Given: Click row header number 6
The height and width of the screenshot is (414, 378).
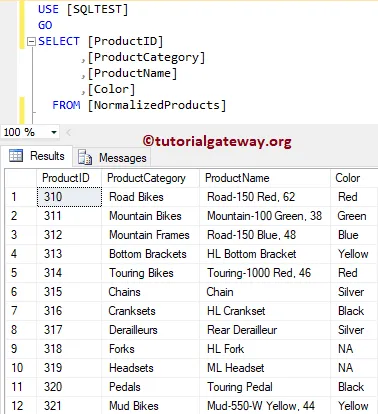Looking at the screenshot, I should tap(21, 292).
